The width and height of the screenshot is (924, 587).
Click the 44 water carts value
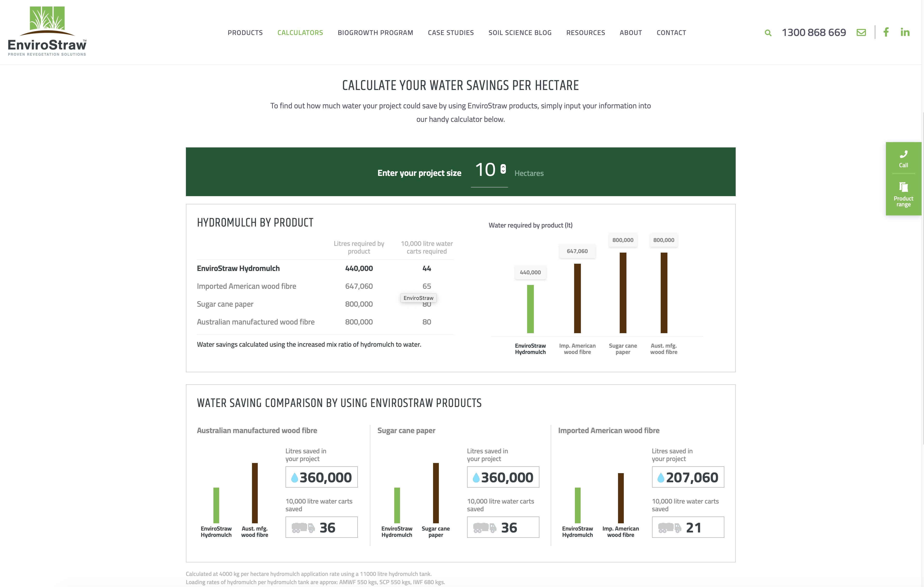(x=427, y=268)
